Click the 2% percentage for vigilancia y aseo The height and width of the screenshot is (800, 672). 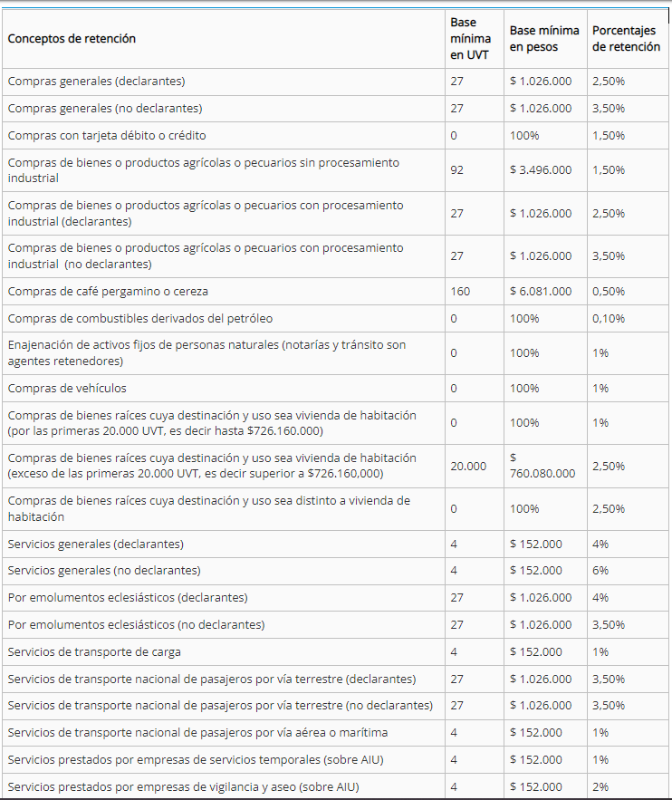click(600, 786)
